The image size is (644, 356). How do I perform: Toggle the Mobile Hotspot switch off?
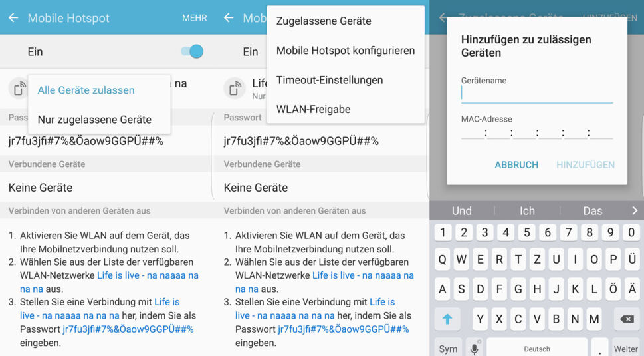point(192,51)
